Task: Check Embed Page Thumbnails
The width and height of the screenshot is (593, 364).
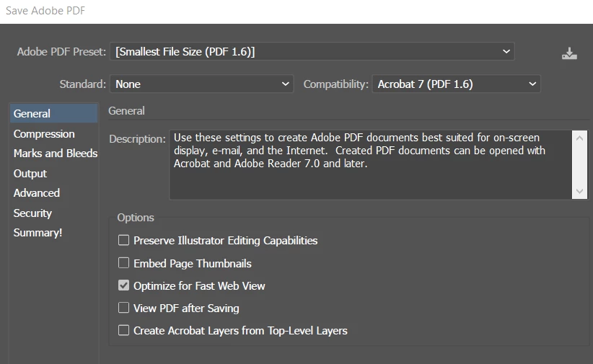Action: tap(123, 263)
